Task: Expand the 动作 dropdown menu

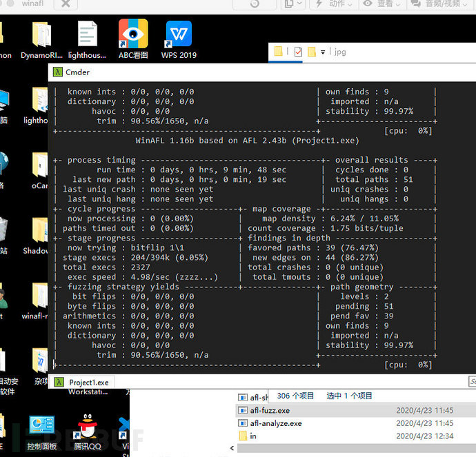Action: click(x=336, y=4)
